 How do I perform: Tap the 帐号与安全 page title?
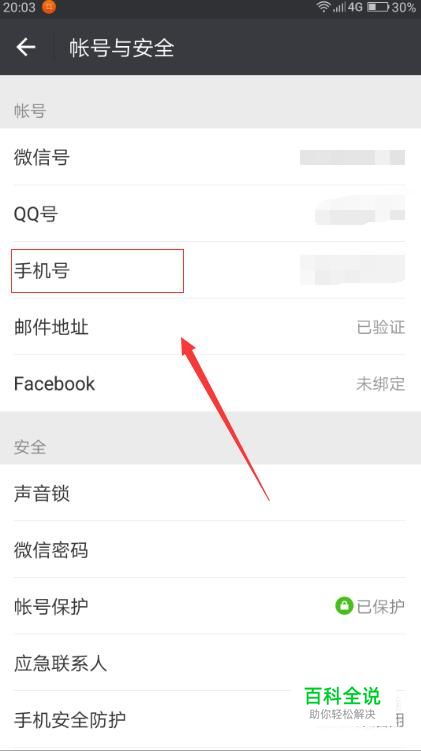coord(121,47)
